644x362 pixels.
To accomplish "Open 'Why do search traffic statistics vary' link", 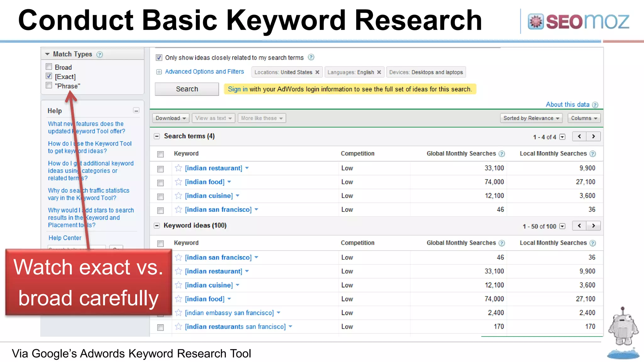I will pyautogui.click(x=89, y=194).
